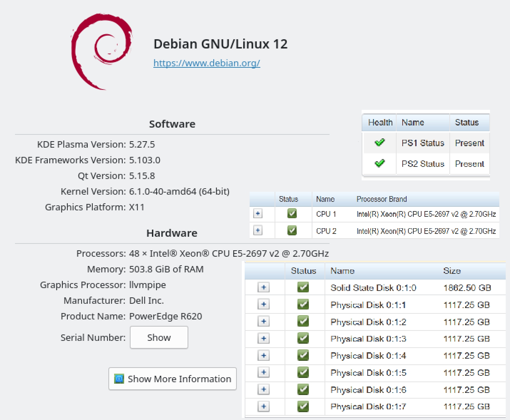This screenshot has width=510, height=420.
Task: Click Name column header in power supply table
Action: pos(413,123)
